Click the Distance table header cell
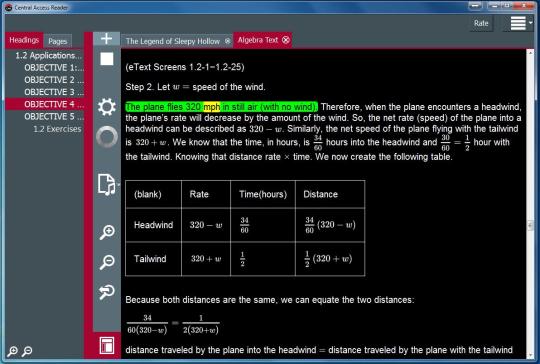Viewport: 540px width, 364px height. (330, 194)
